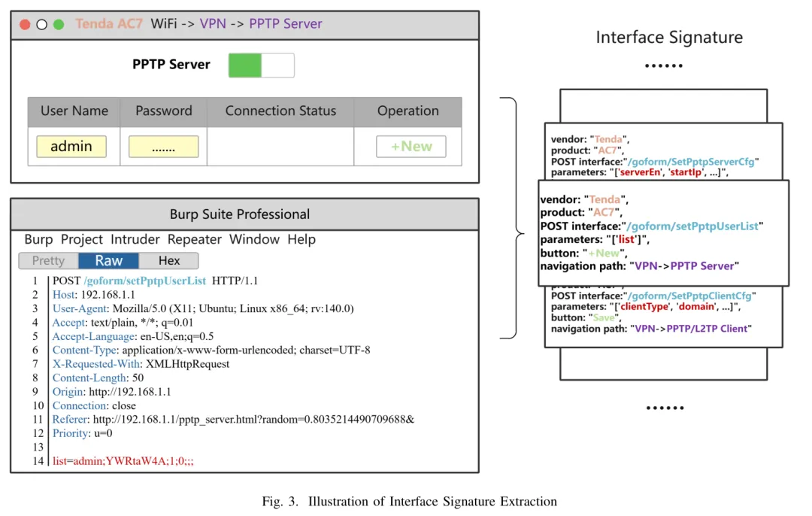Viewport: 812px width, 516px height.
Task: Click the User Name column header
Action: coord(74,111)
